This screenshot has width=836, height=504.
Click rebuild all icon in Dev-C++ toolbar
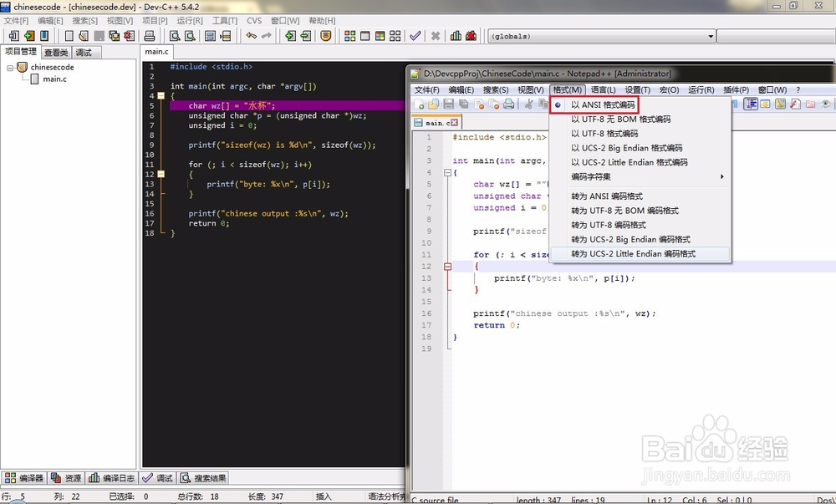[395, 36]
